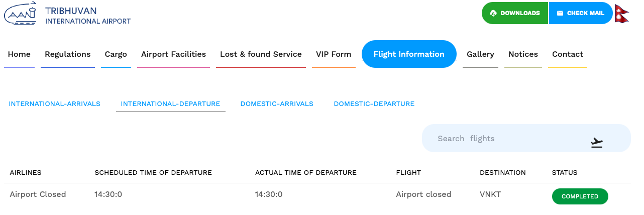644x215 pixels.
Task: Click the Completed status badge
Action: (x=580, y=196)
